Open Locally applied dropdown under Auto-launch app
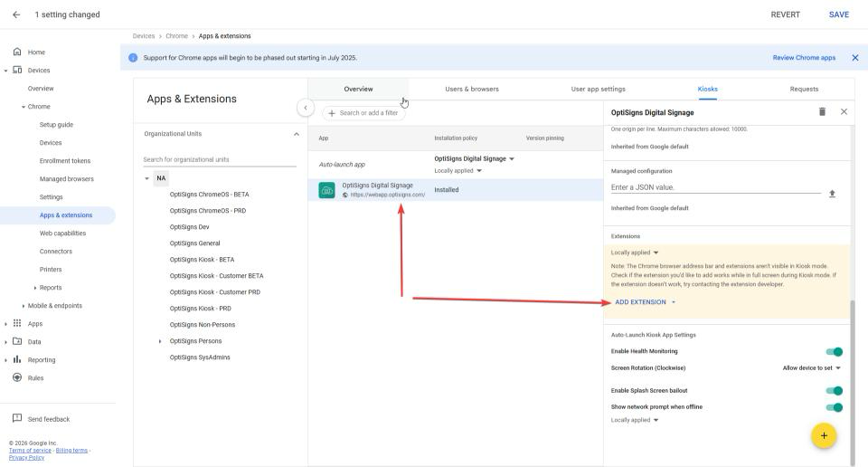The image size is (868, 467). (x=458, y=171)
